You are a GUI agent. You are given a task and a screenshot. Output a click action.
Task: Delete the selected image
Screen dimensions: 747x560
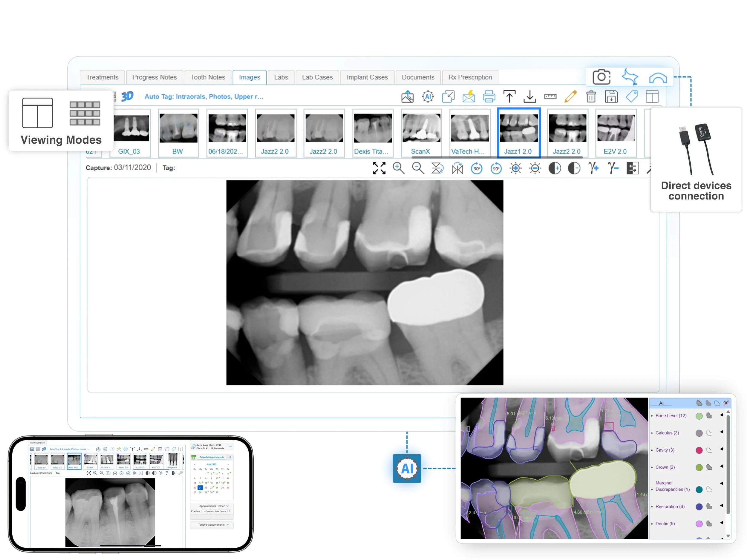(591, 96)
